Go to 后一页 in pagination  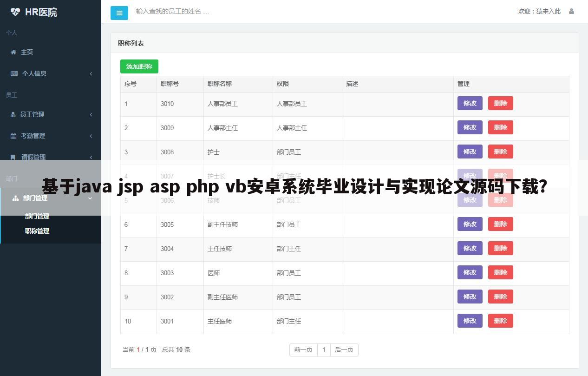pos(344,350)
